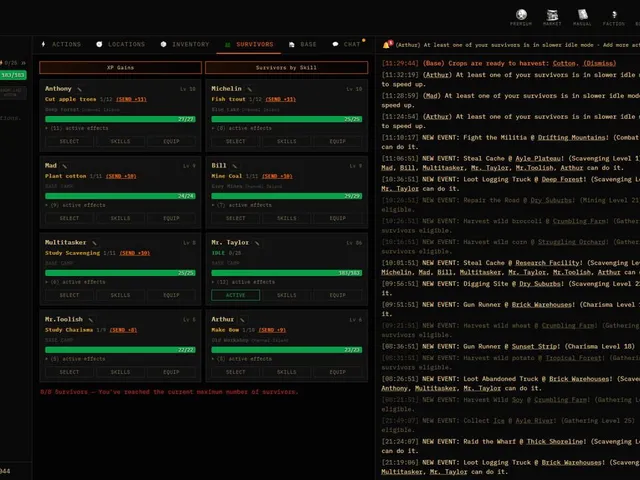The width and height of the screenshot is (640, 480).
Task: Expand Mr. Taylor's active effects
Action: 243,282
